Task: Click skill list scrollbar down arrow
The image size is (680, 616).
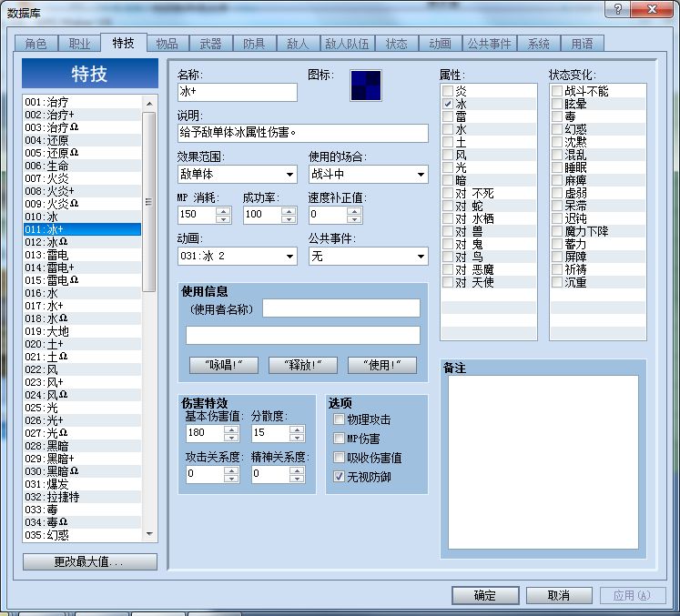Action: (x=149, y=534)
